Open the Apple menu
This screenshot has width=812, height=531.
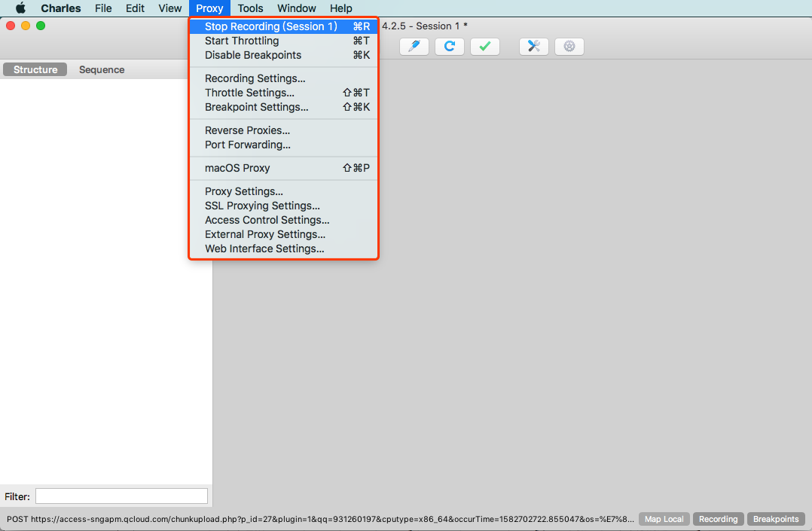(21, 8)
